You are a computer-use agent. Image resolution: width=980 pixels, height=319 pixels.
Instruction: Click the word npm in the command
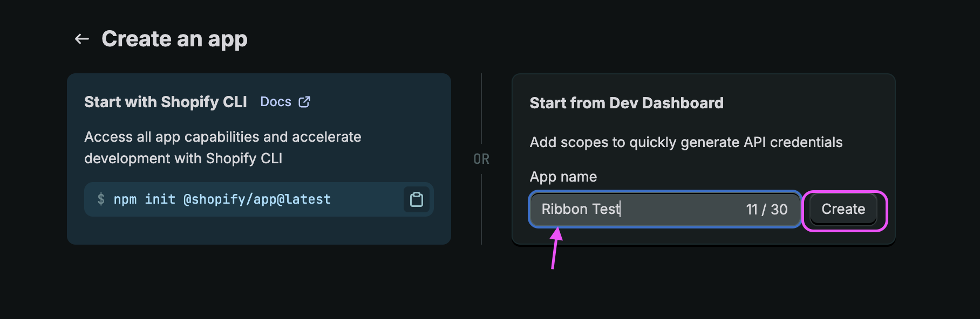125,199
